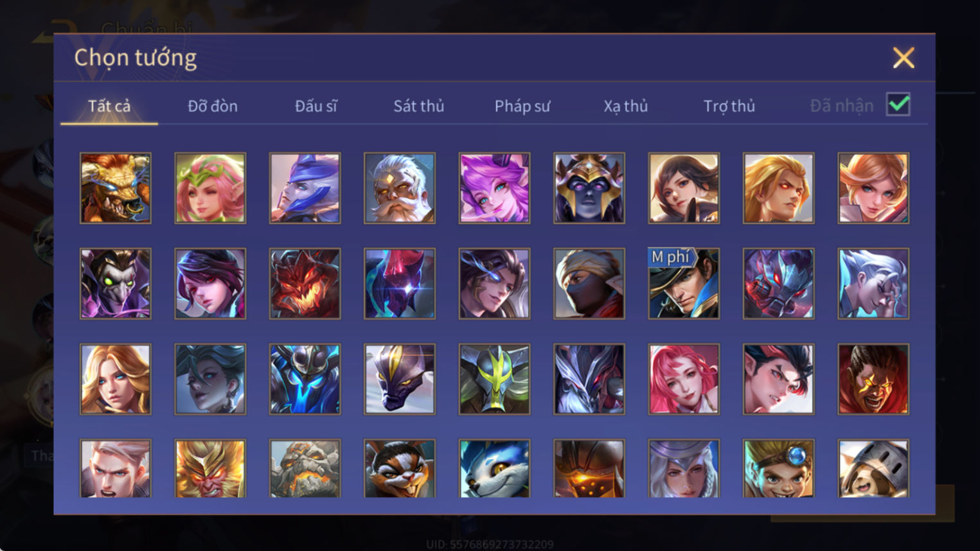Open the 'Sát thủ' tab
The height and width of the screenshot is (551, 980).
[x=419, y=106]
